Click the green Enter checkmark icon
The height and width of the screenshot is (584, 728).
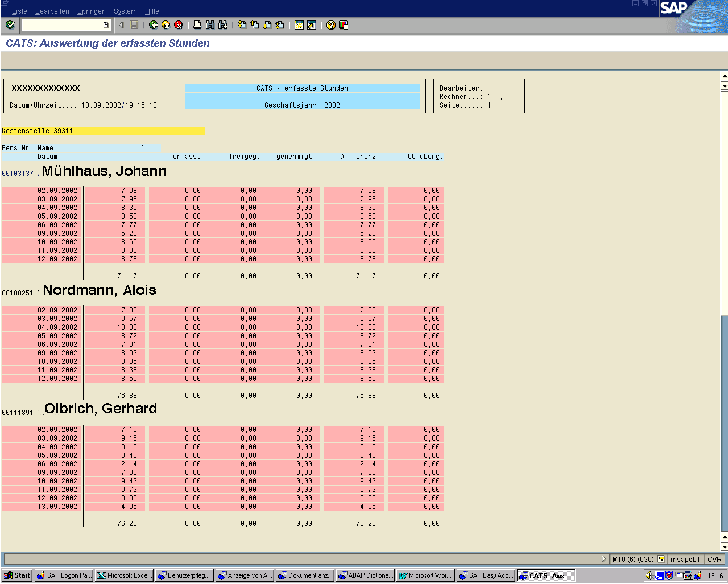click(10, 25)
